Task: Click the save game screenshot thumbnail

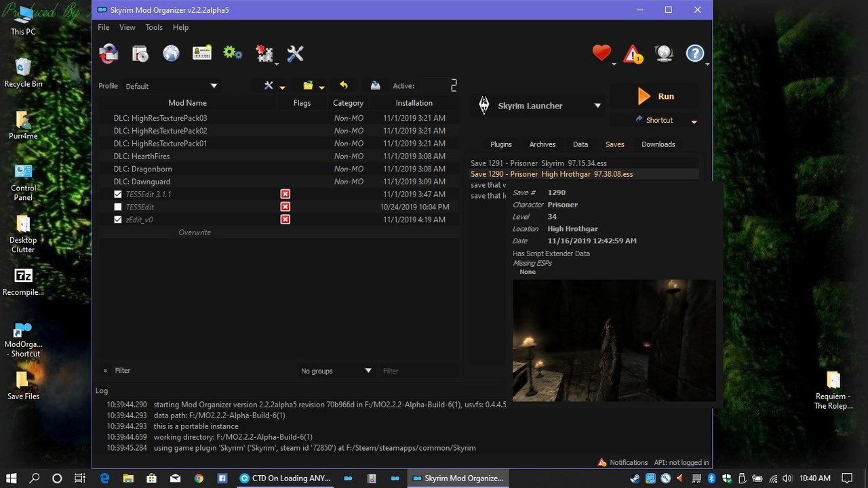Action: [614, 340]
